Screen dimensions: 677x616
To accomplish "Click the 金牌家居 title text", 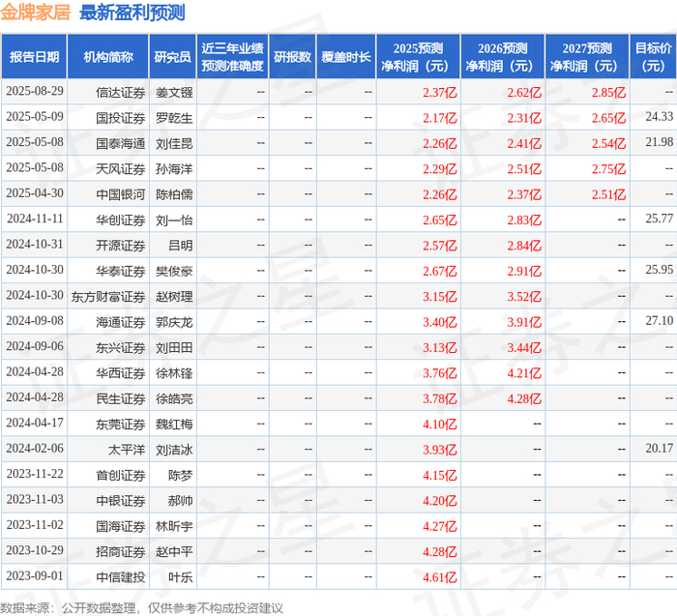I will point(36,12).
